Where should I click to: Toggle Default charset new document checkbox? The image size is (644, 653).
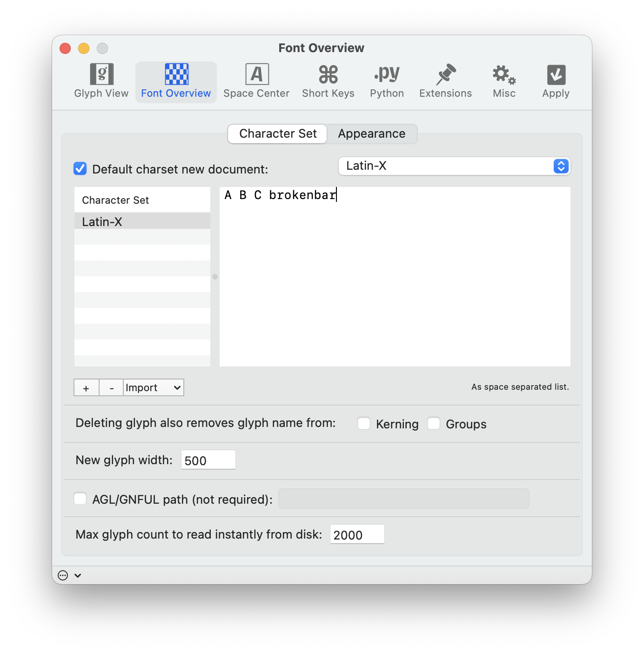pos(80,168)
